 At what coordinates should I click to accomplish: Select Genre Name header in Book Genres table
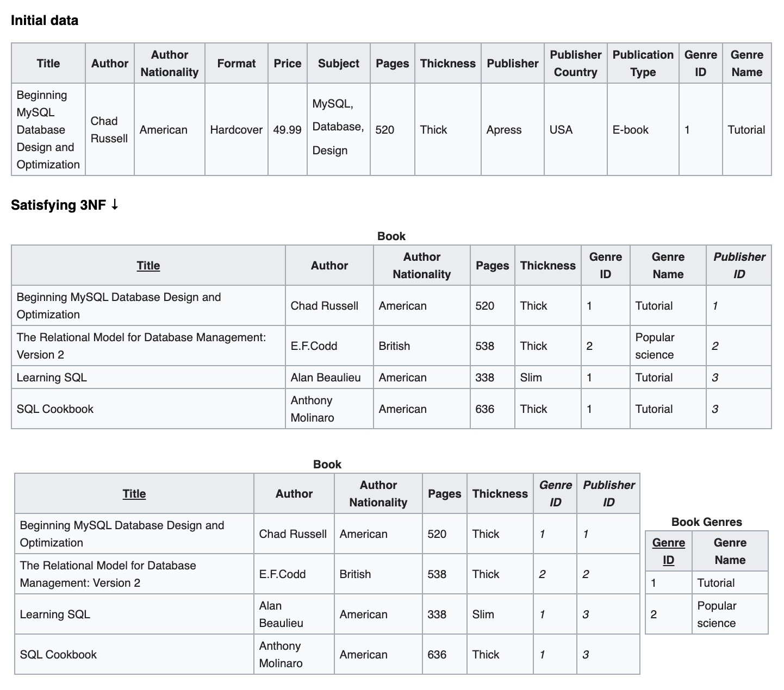point(730,551)
